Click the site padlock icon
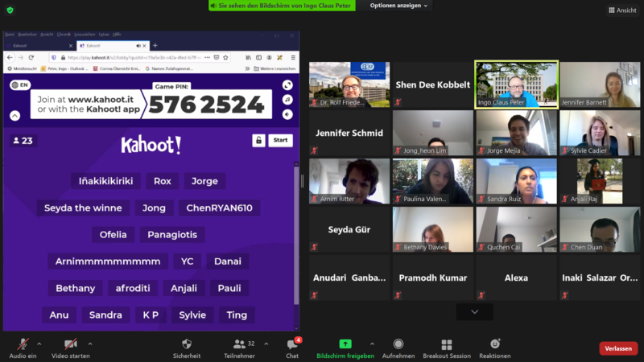 tap(63, 57)
